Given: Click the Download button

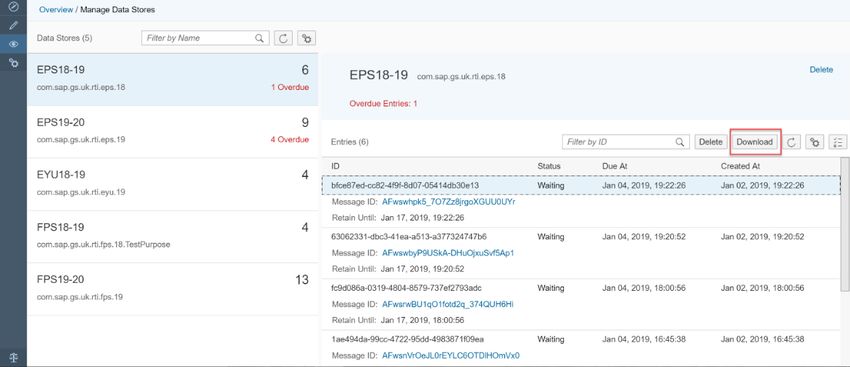Looking at the screenshot, I should [755, 142].
